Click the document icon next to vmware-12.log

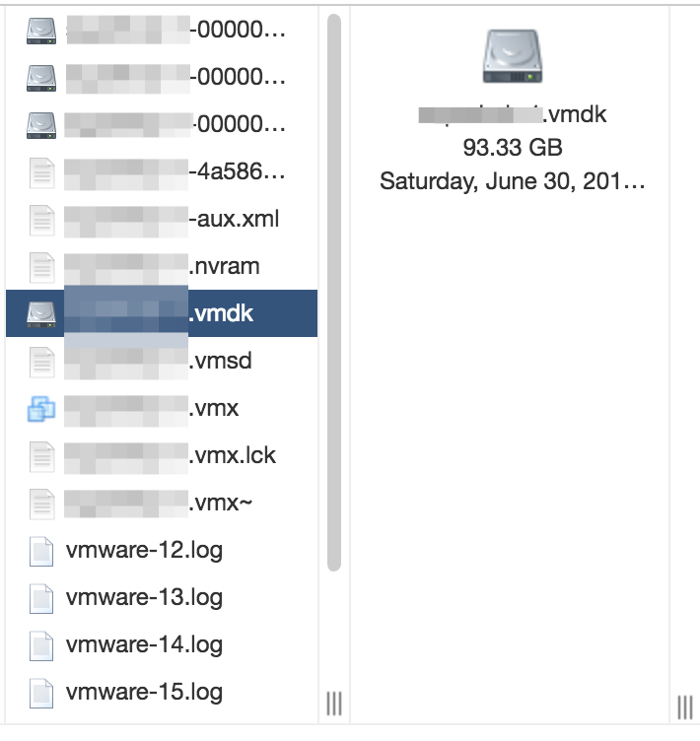(x=41, y=551)
